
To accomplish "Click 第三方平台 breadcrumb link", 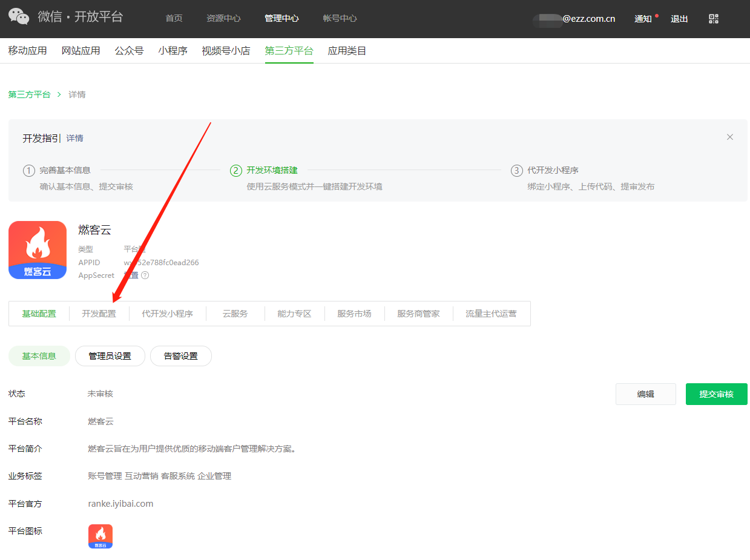I will coord(30,94).
